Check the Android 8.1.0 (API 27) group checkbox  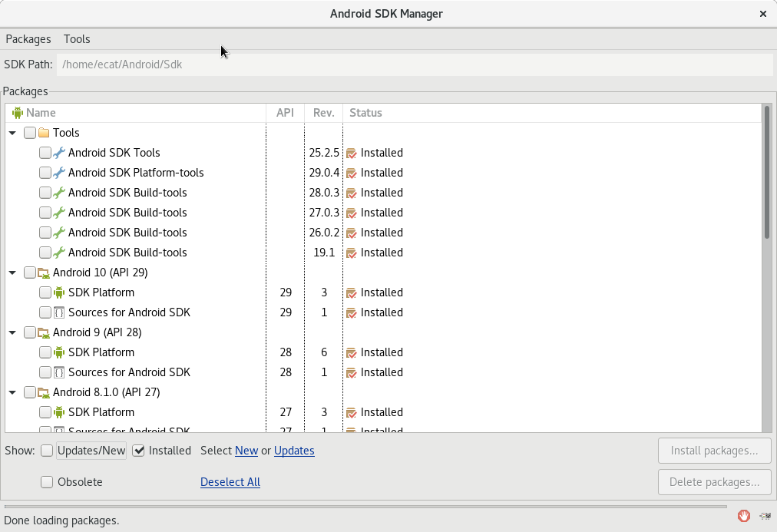click(30, 392)
